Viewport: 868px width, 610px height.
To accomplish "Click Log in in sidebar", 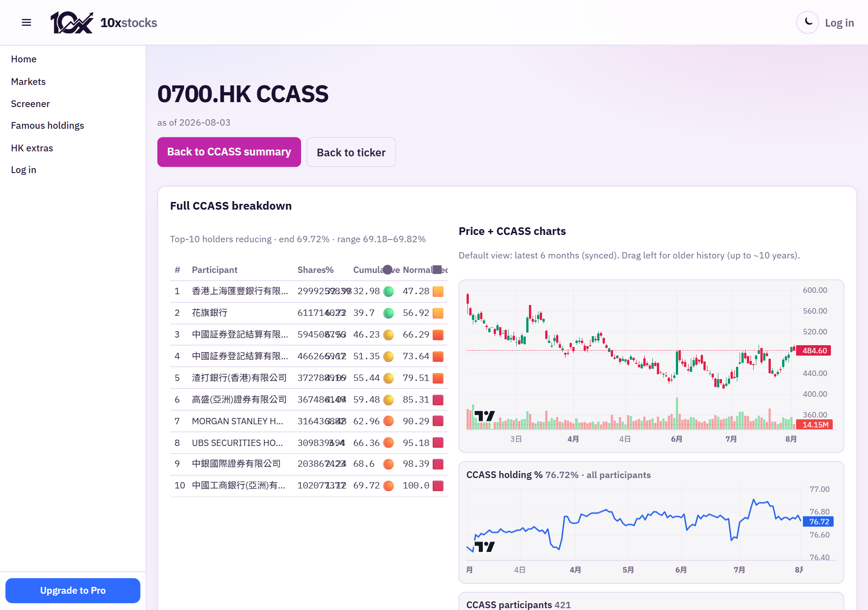I will click(x=24, y=170).
